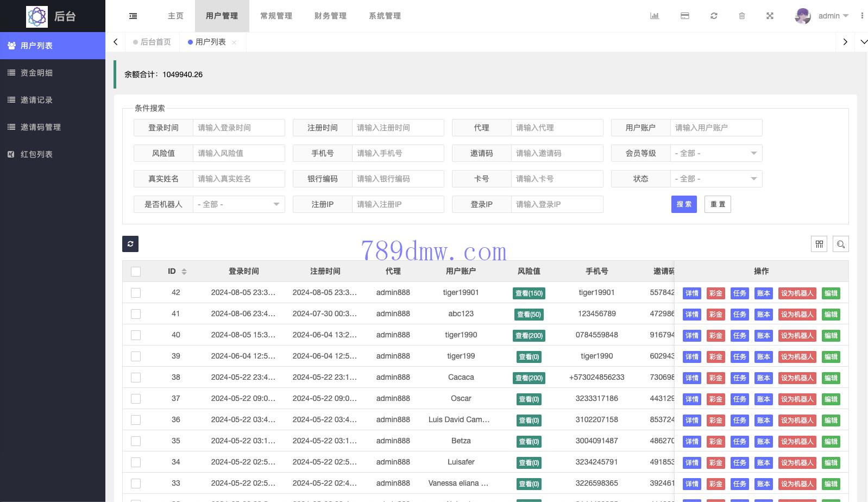868x502 pixels.
Task: Switch to 财务管理 top menu
Action: (x=330, y=16)
